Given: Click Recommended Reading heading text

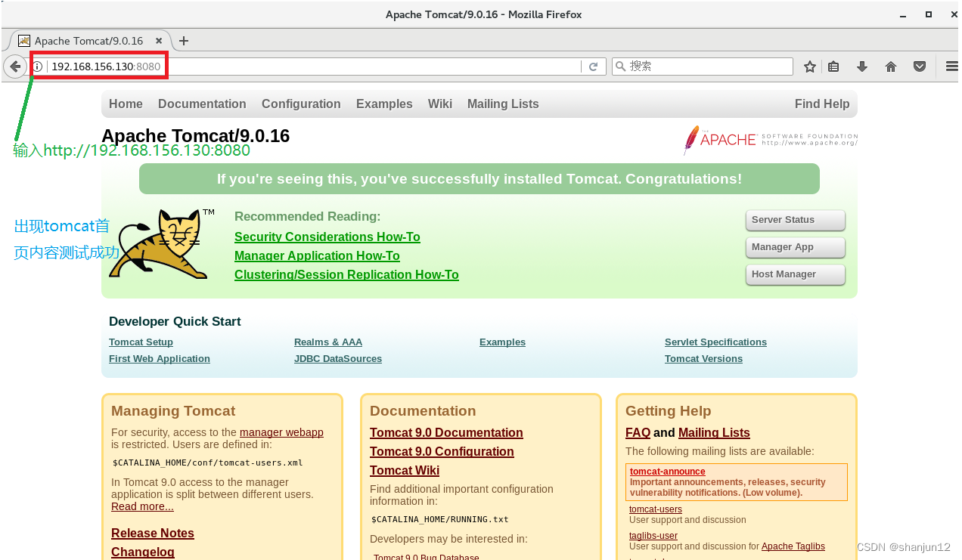Looking at the screenshot, I should [308, 217].
